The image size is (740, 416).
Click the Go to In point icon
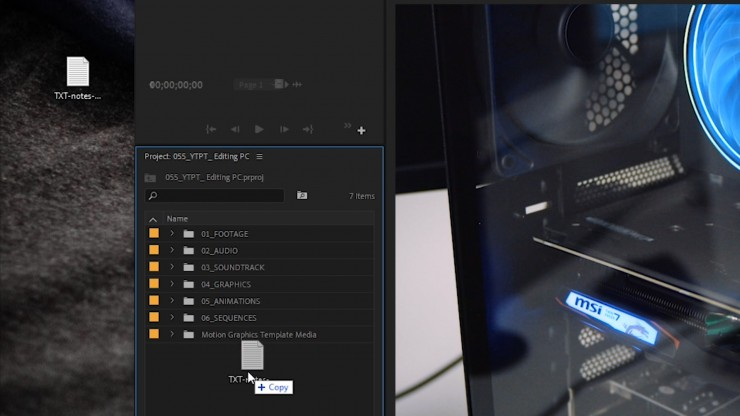pyautogui.click(x=211, y=129)
